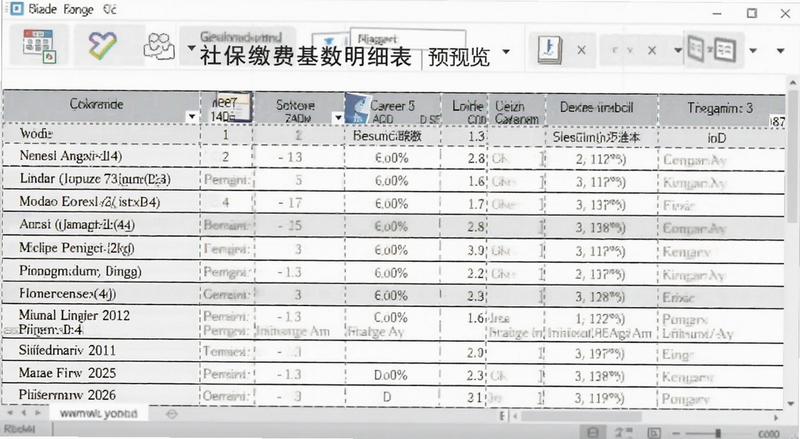The image size is (800, 439).
Task: Select the Marae Firw 2025 cell
Action: (x=101, y=374)
